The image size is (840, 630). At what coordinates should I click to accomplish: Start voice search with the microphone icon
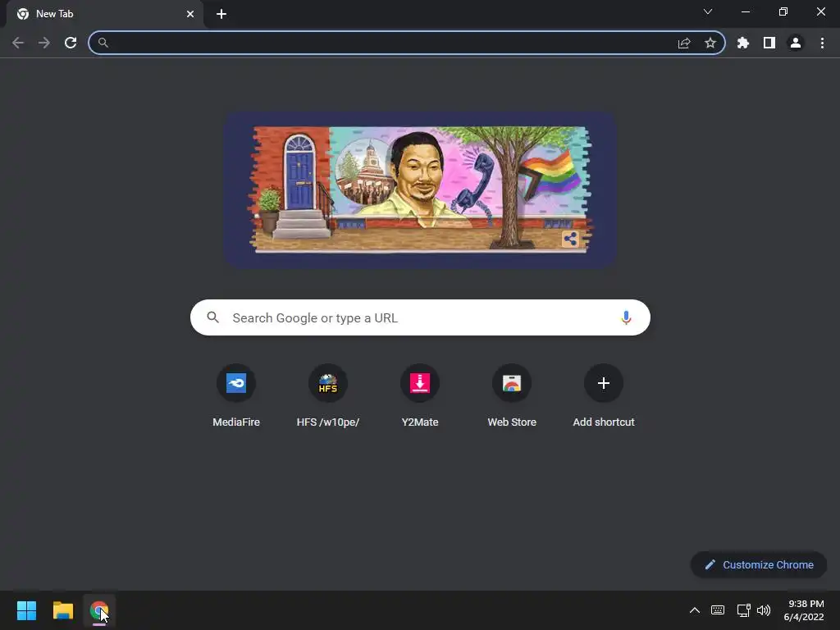pyautogui.click(x=626, y=317)
